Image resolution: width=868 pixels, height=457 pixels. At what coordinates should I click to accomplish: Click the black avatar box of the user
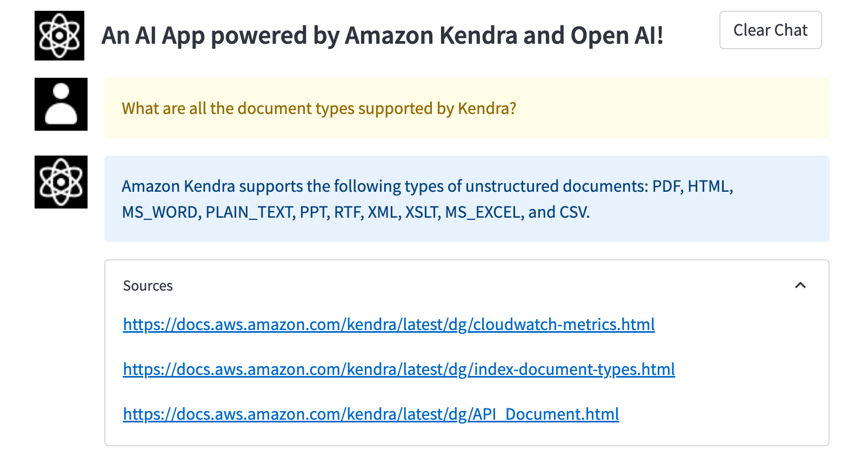pyautogui.click(x=61, y=104)
